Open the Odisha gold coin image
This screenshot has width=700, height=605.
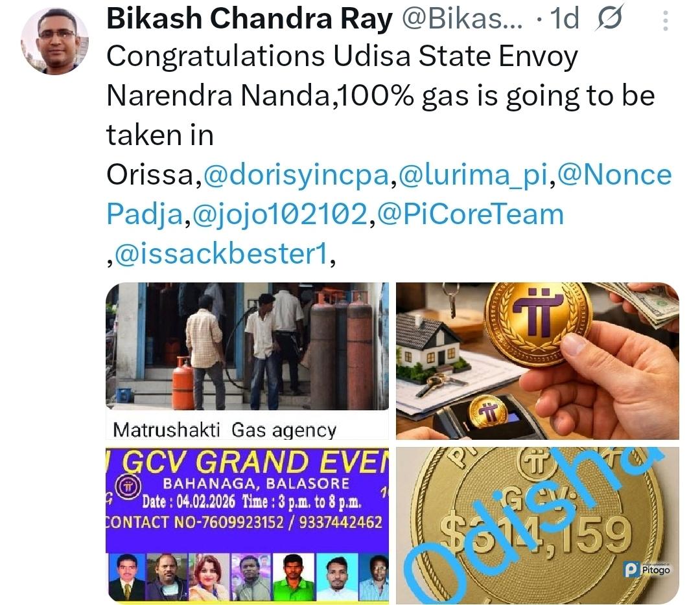pyautogui.click(x=537, y=525)
